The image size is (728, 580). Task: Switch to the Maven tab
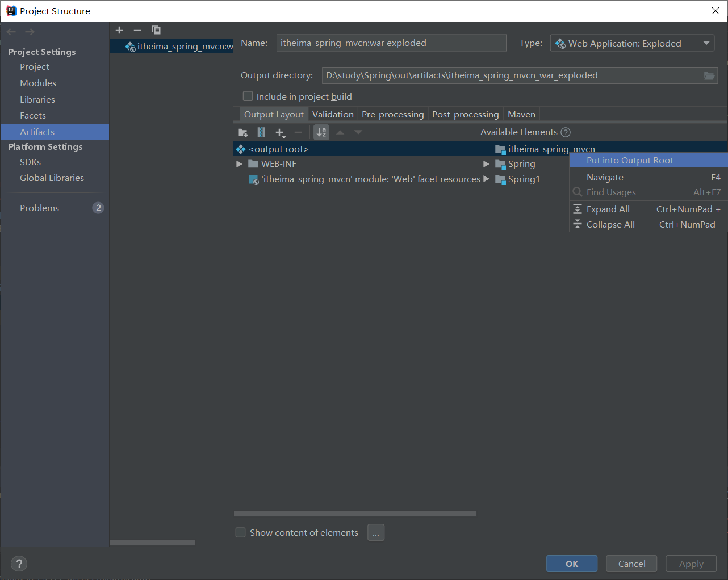[521, 115]
